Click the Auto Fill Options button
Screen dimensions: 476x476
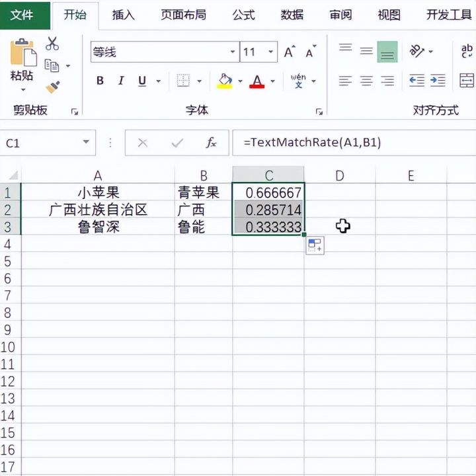(x=315, y=245)
